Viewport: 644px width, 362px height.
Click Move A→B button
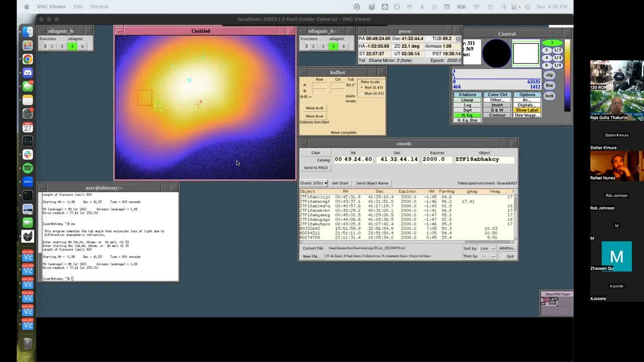314,108
